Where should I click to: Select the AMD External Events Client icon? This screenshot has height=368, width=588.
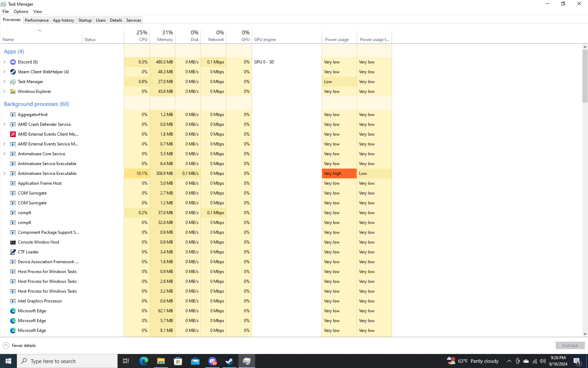tap(13, 134)
